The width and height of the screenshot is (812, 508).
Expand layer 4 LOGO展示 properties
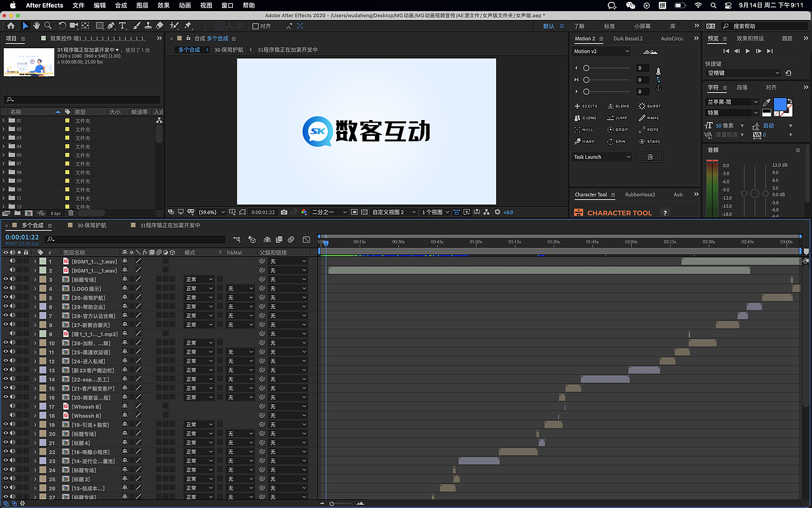[35, 288]
